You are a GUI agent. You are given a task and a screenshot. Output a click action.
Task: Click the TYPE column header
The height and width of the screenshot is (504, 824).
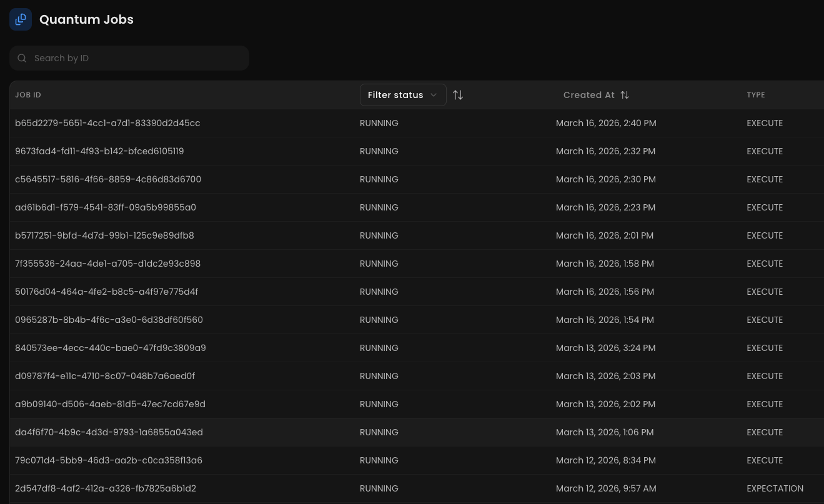pyautogui.click(x=756, y=95)
